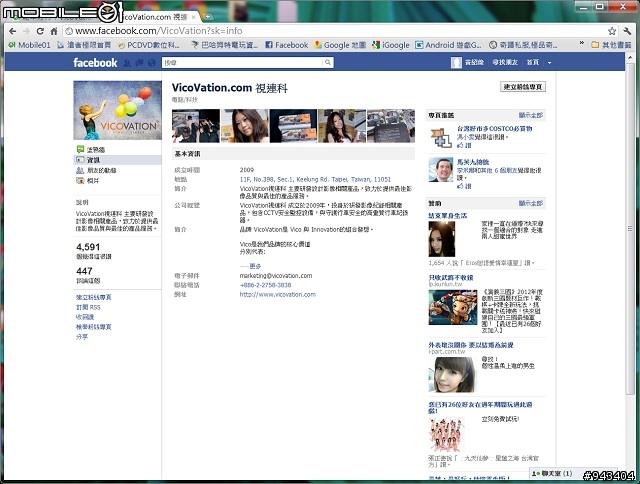The height and width of the screenshot is (484, 640).
Task: Open user profile thumbnail in header
Action: click(x=456, y=62)
